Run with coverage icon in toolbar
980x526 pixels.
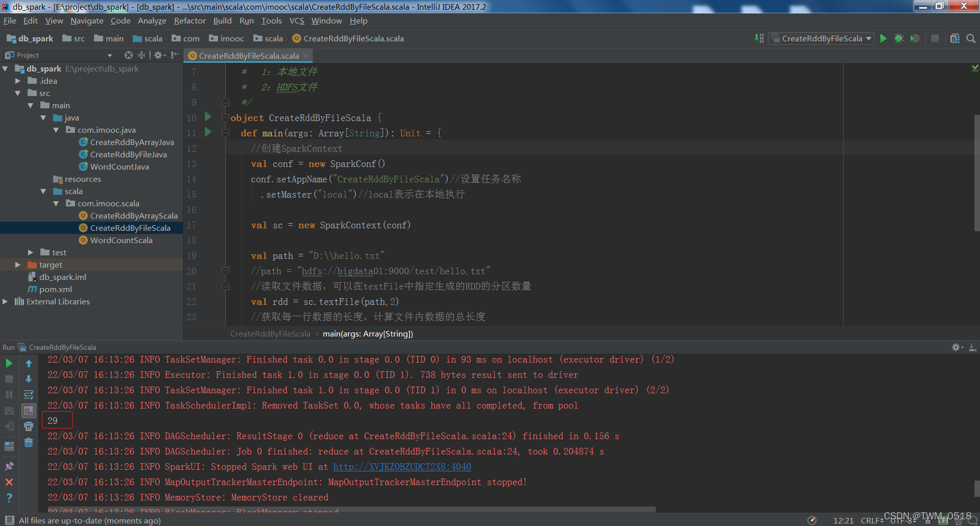click(915, 38)
